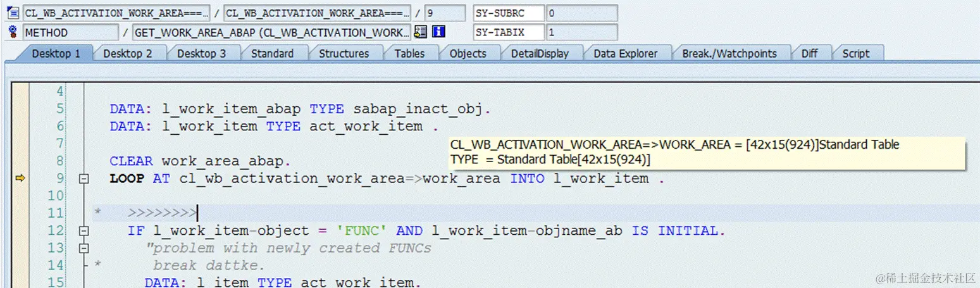Click the 'problem with newly created FUNCs' comment
This screenshot has height=288, width=980.
(x=288, y=248)
